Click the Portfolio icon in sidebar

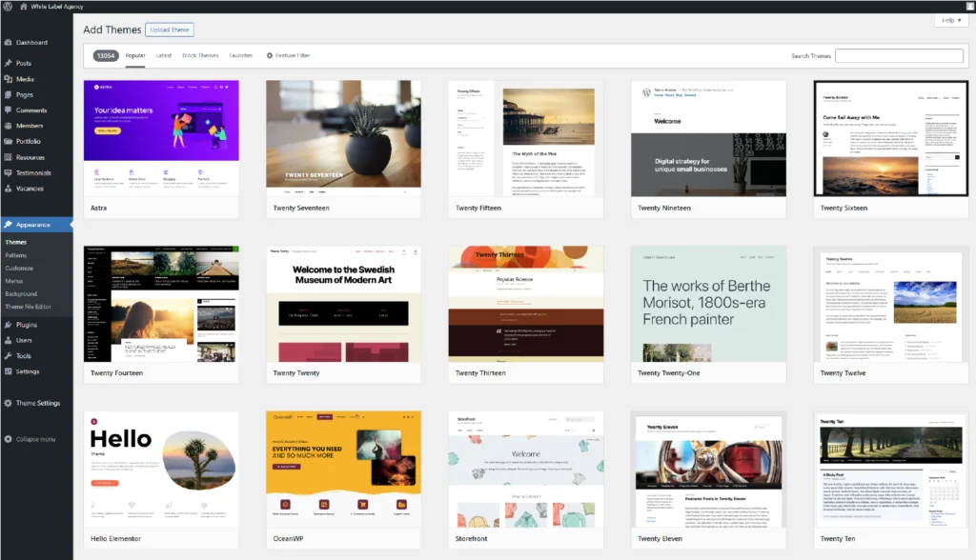pyautogui.click(x=8, y=141)
